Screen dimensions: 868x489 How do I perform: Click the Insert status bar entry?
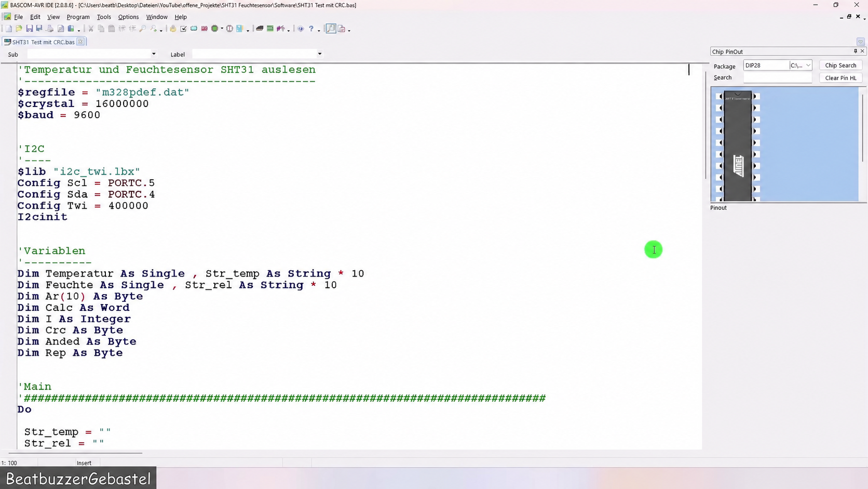pyautogui.click(x=84, y=463)
